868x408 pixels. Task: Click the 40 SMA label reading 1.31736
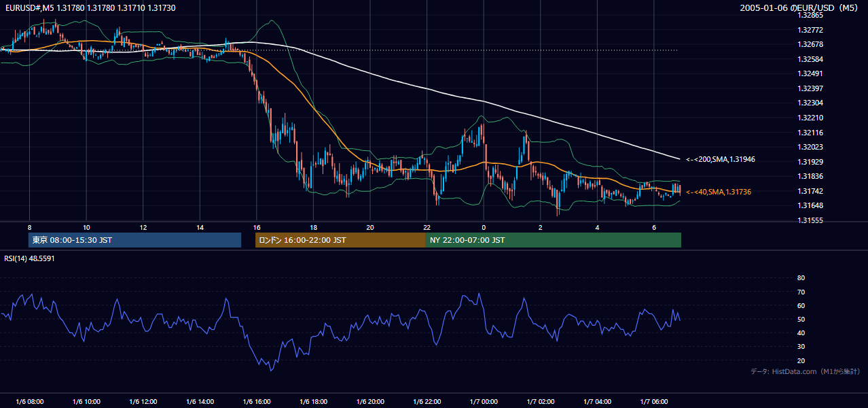(718, 192)
